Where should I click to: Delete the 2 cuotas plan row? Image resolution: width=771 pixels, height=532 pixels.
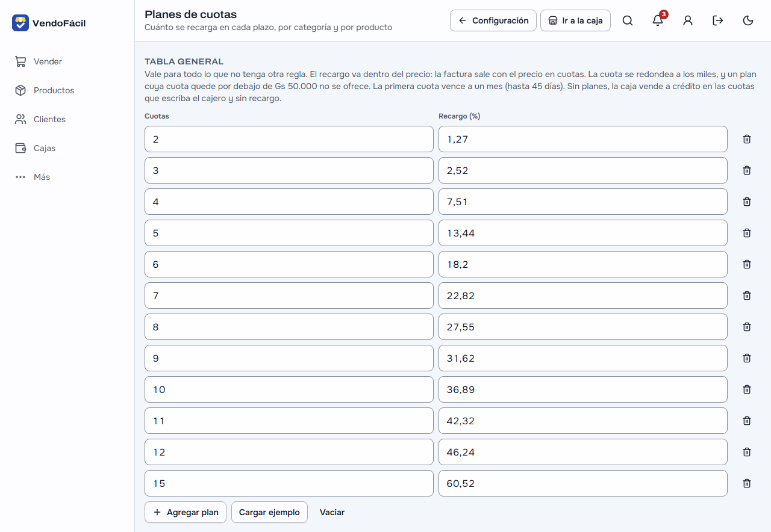click(747, 139)
